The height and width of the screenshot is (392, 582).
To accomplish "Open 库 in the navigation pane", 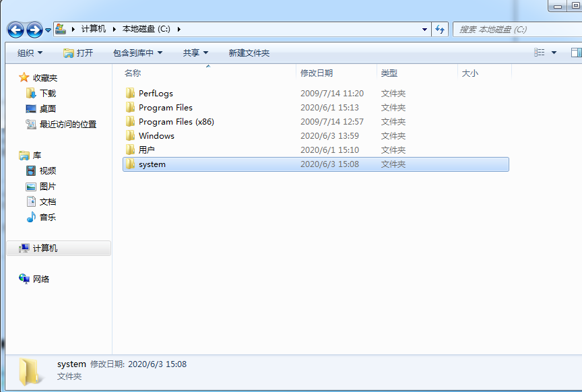I will pyautogui.click(x=37, y=155).
